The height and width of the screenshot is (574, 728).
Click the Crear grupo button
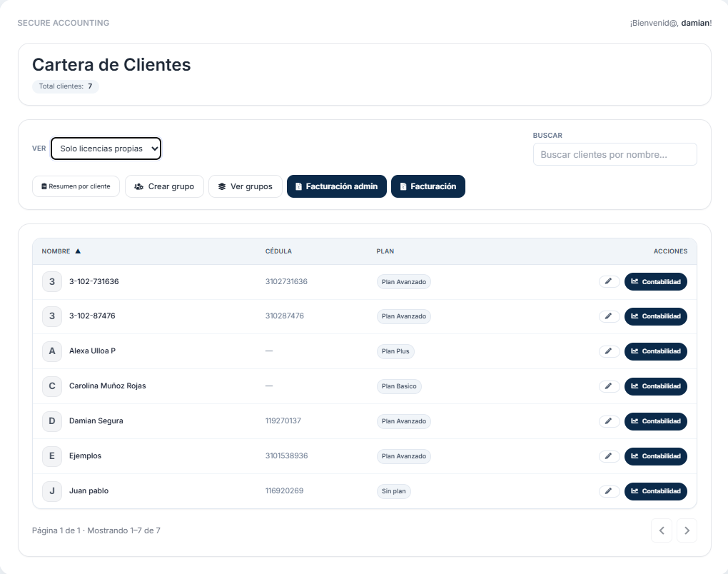164,186
